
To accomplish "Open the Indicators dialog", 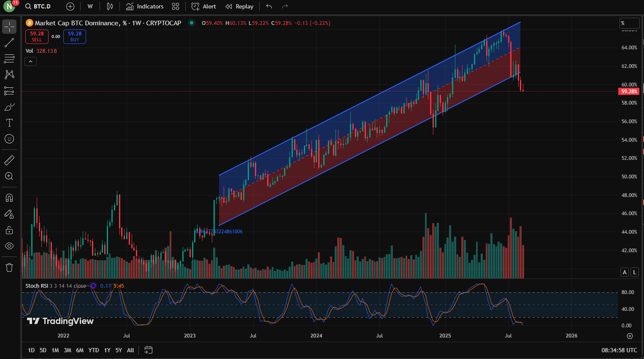I will 145,6.
